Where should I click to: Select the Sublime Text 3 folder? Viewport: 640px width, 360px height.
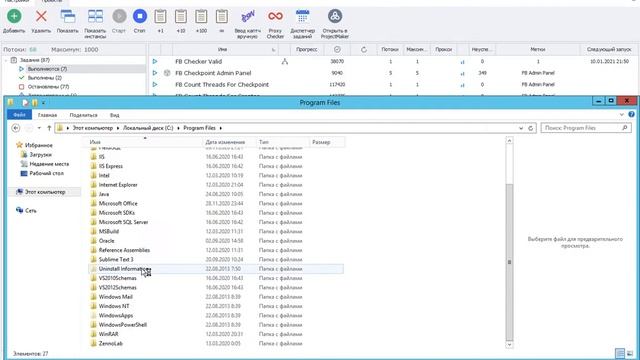pos(116,260)
